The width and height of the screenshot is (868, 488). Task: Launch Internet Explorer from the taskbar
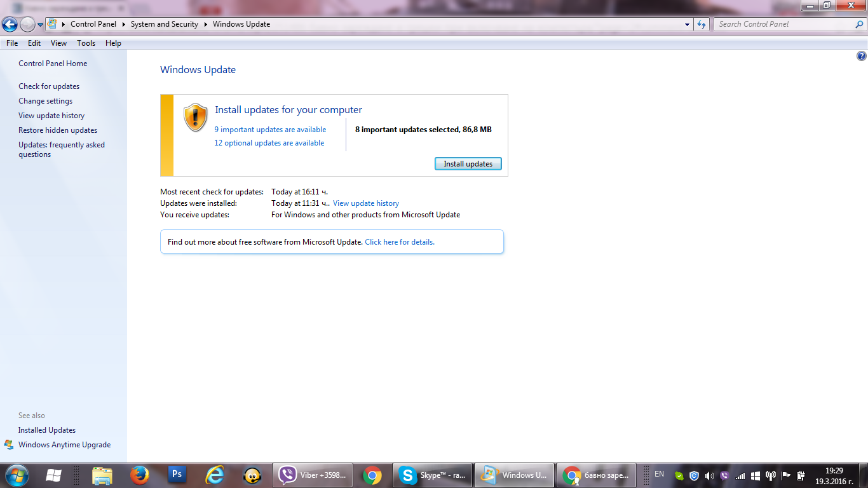[x=215, y=475]
